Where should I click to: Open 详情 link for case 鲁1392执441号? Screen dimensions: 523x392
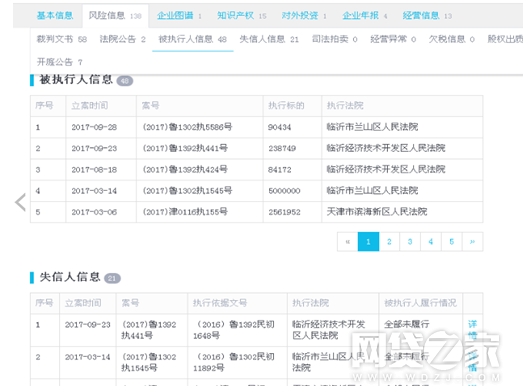click(472, 330)
